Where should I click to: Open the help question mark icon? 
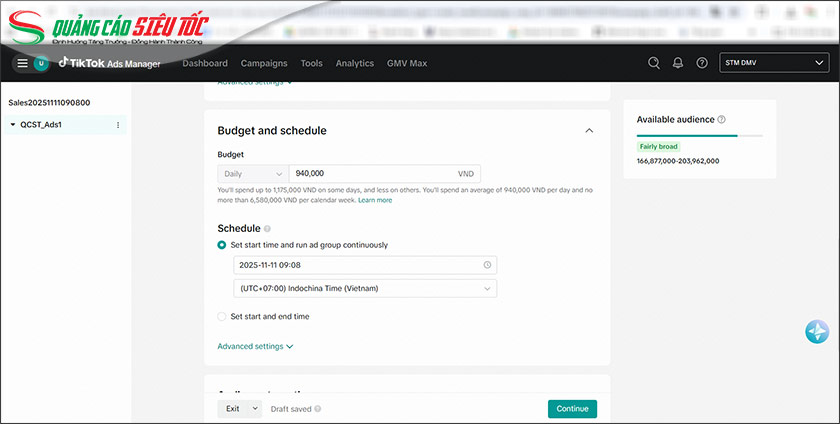pos(702,63)
